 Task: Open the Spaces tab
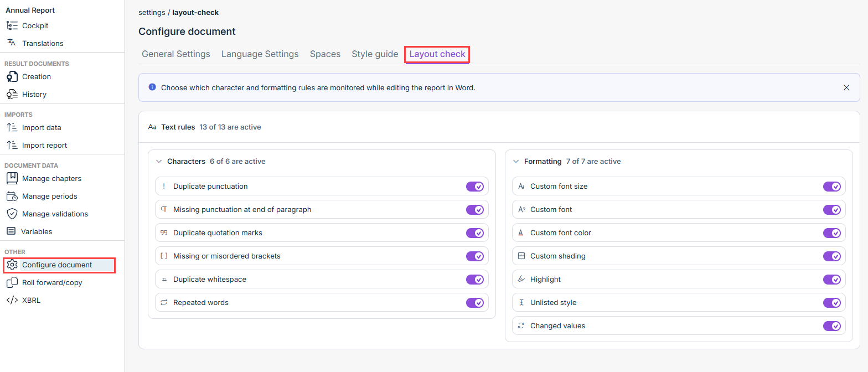coord(325,54)
